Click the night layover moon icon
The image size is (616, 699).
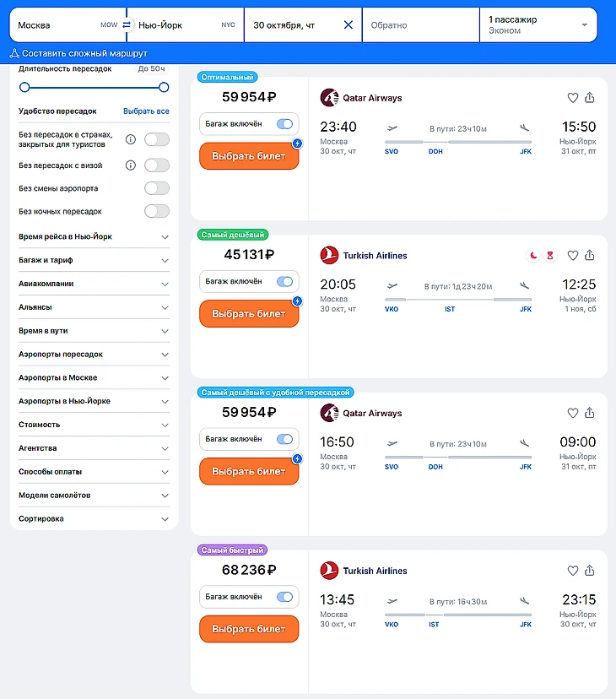533,256
